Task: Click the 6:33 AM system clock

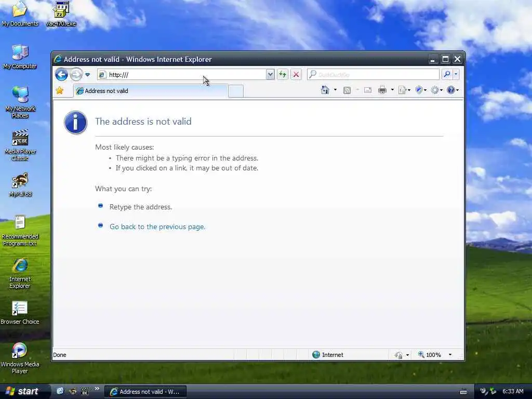Action: [x=513, y=392]
